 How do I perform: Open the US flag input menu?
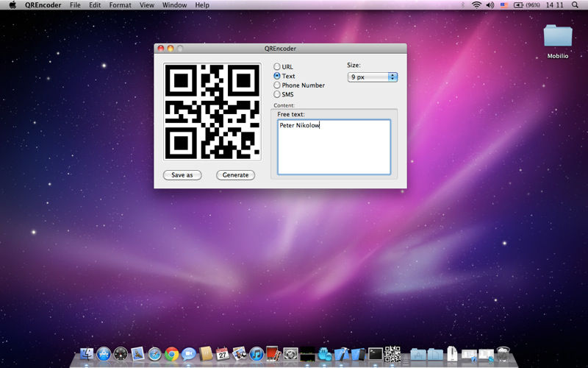pos(504,5)
